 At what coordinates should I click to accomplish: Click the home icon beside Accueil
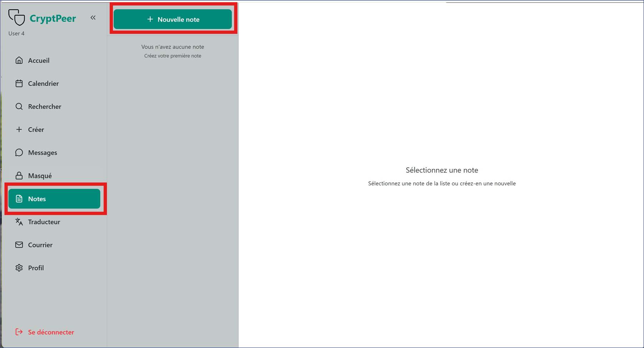19,60
